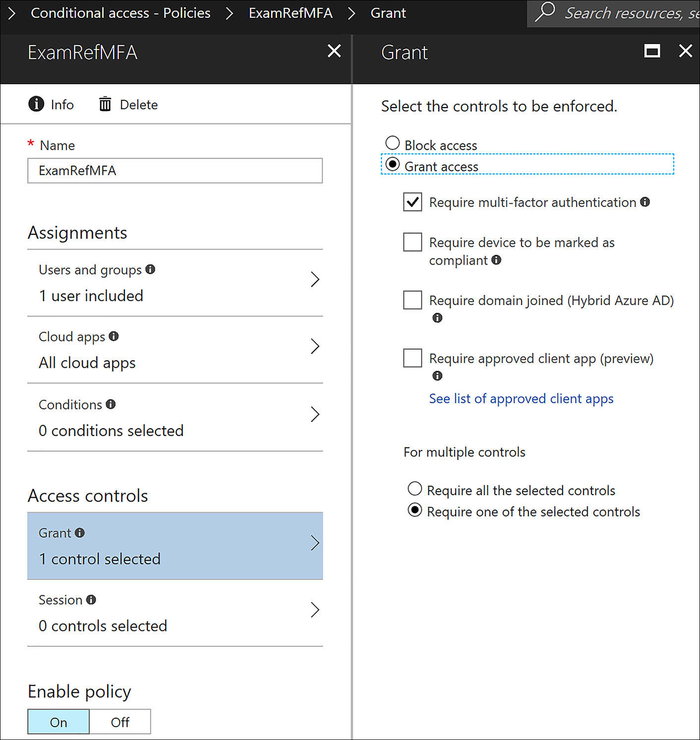700x740 pixels.
Task: Turn Enable policy Off
Action: 120,722
